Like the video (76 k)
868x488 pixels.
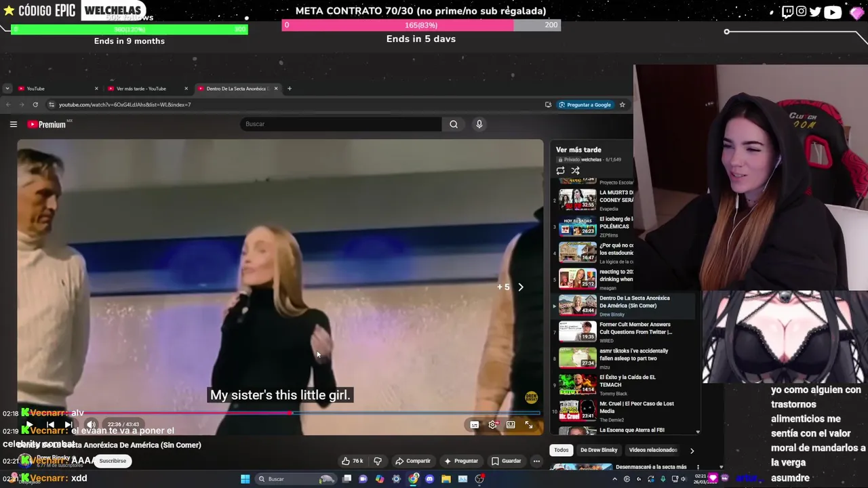[x=352, y=461]
